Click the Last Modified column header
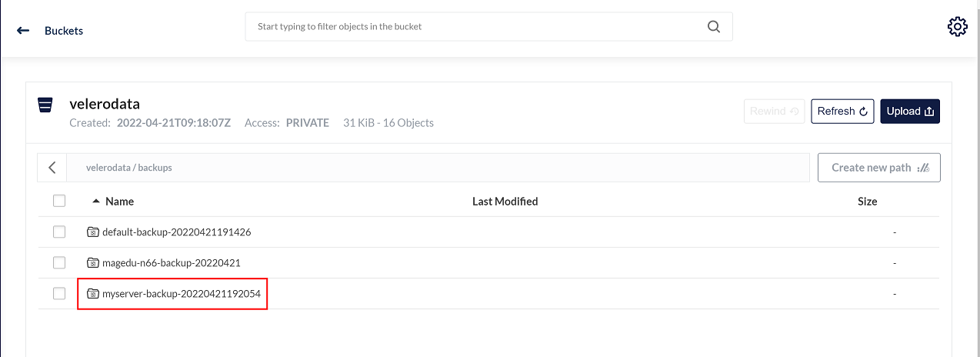 click(x=505, y=202)
